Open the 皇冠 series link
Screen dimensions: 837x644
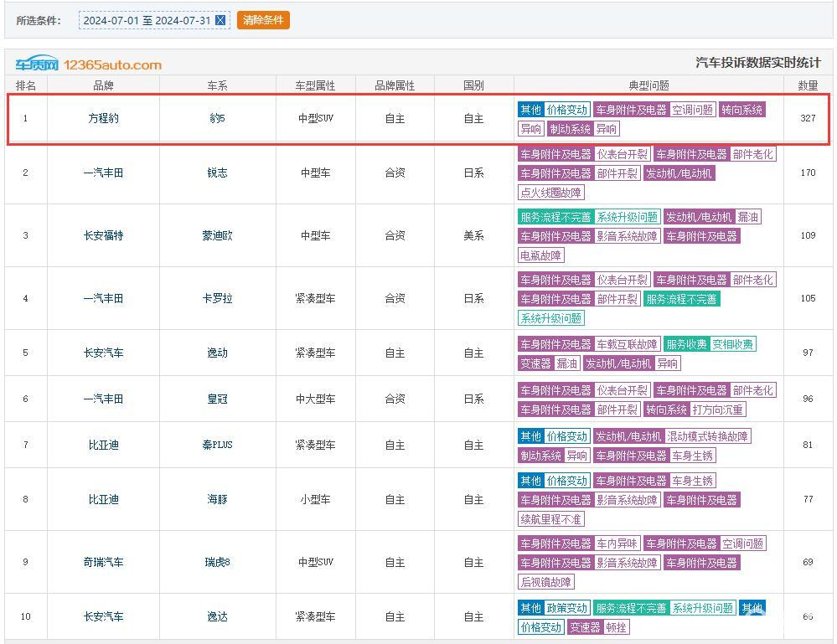click(x=217, y=399)
